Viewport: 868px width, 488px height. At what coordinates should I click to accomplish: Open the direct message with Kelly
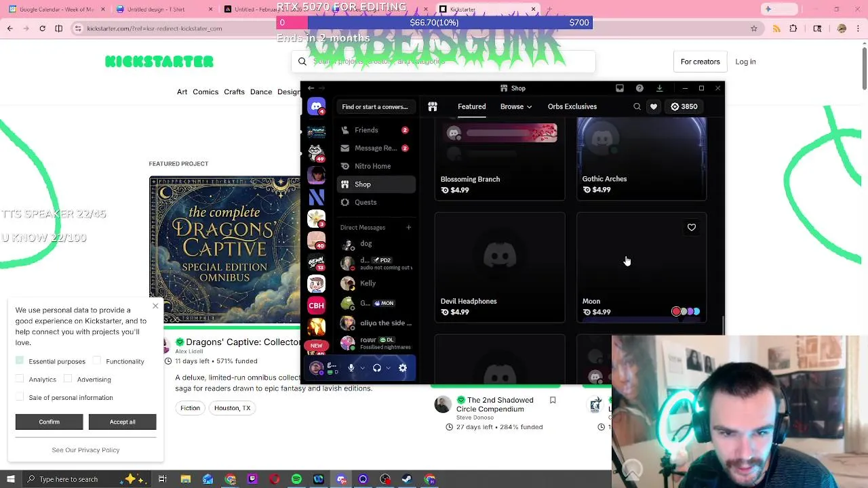click(376, 283)
